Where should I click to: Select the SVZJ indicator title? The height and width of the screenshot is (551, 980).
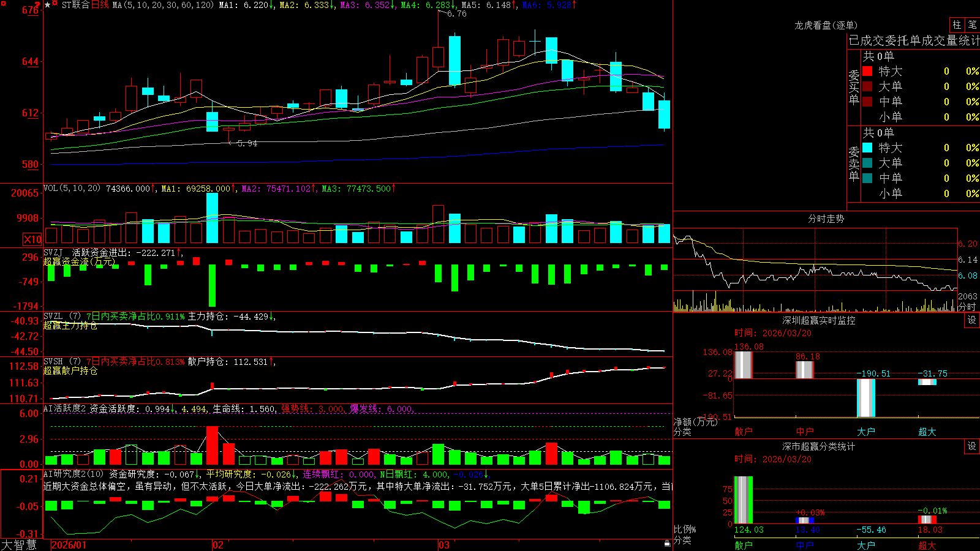click(53, 252)
